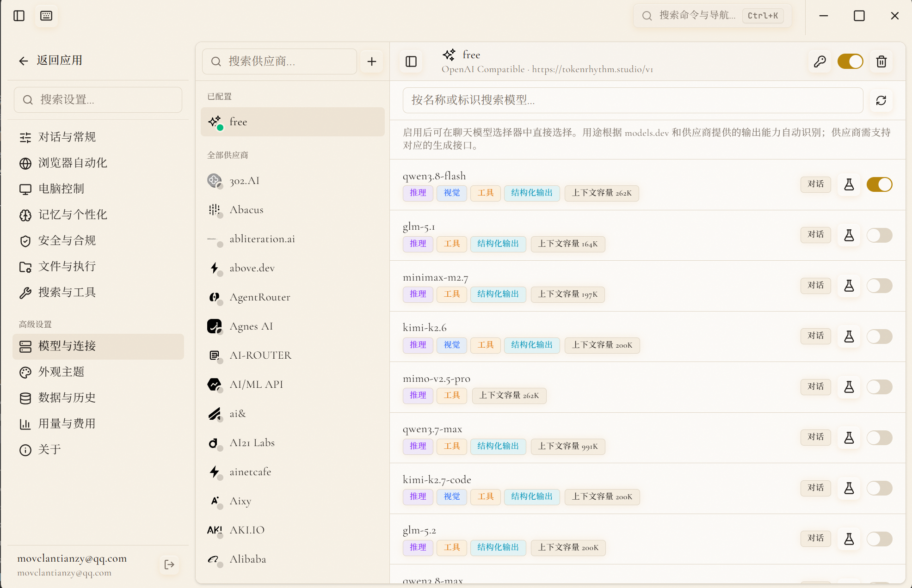This screenshot has width=912, height=588.
Task: Open 浏览器自动化 settings section
Action: pyautogui.click(x=98, y=163)
